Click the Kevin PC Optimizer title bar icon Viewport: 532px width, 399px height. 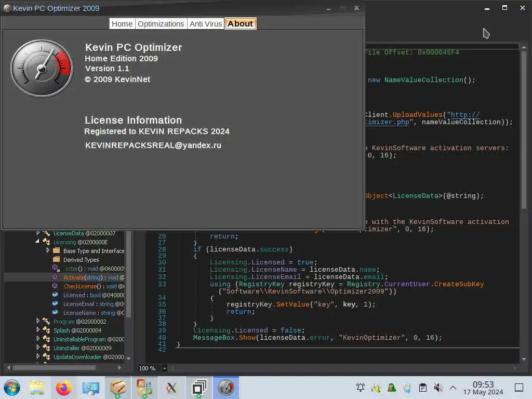[x=7, y=8]
